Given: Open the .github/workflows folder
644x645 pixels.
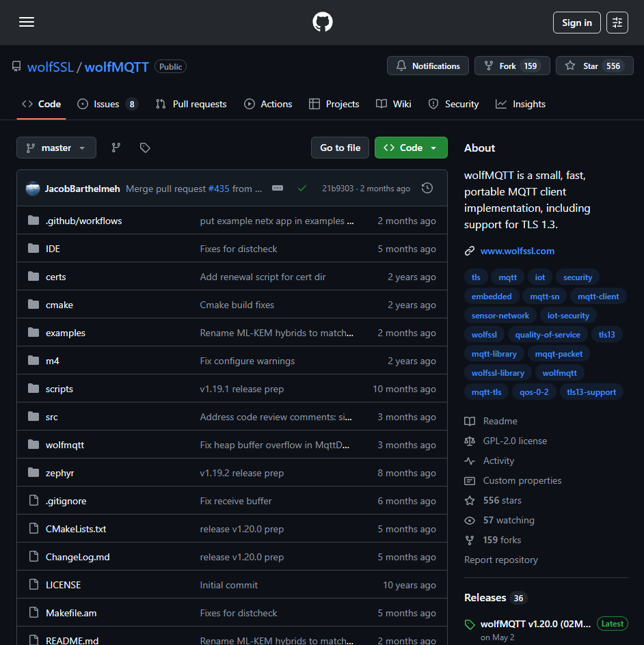Looking at the screenshot, I should [x=83, y=221].
